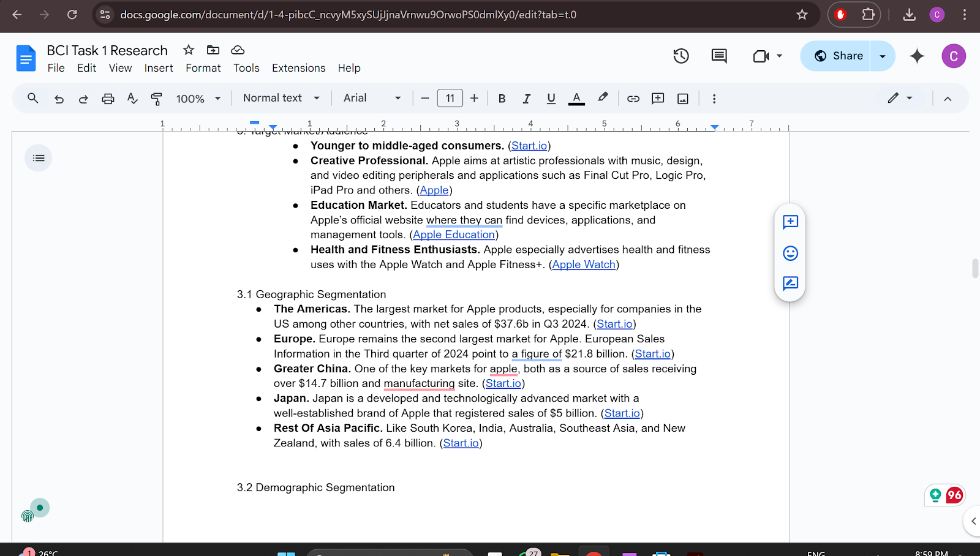Open the Extensions menu
This screenshot has height=556, width=980.
point(299,68)
